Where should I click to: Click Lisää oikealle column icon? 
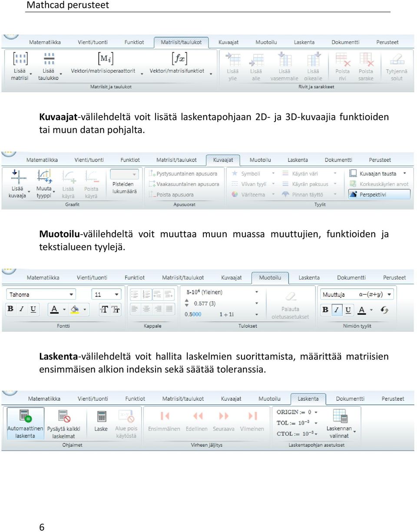313,59
